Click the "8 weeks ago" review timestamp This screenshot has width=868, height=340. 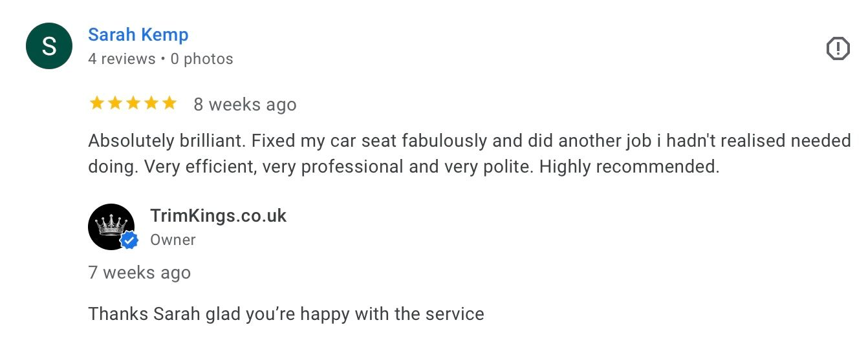245,105
